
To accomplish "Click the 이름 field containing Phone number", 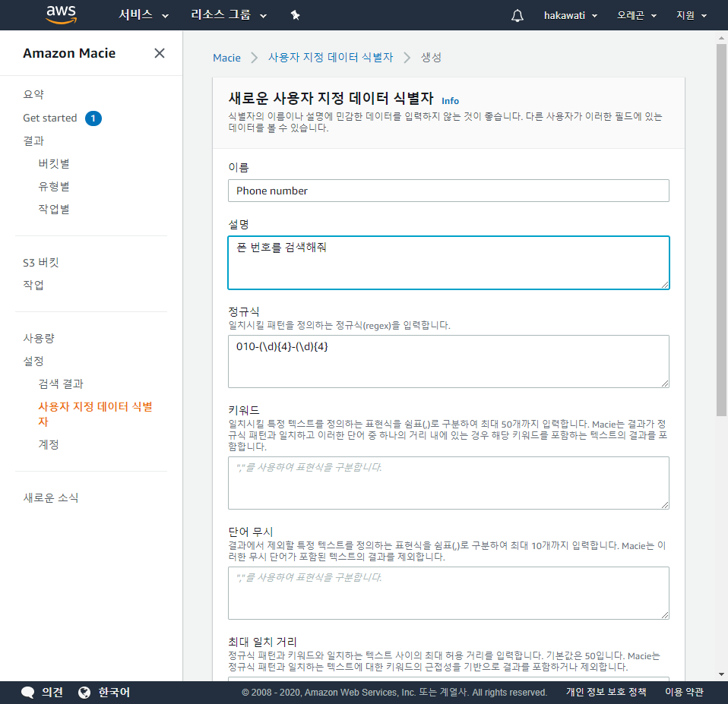I will [x=448, y=191].
